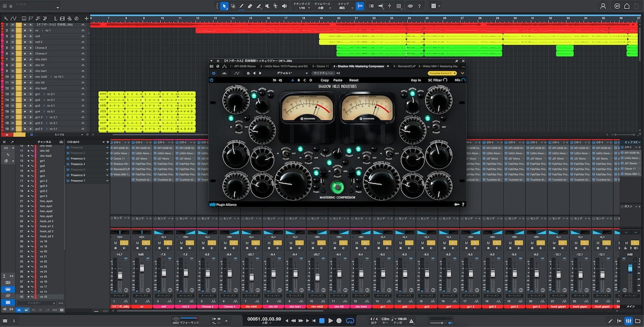The width and height of the screenshot is (644, 327).
Task: Switch to the UADx Neve 1073 Preamp tab
Action: [x=283, y=66]
